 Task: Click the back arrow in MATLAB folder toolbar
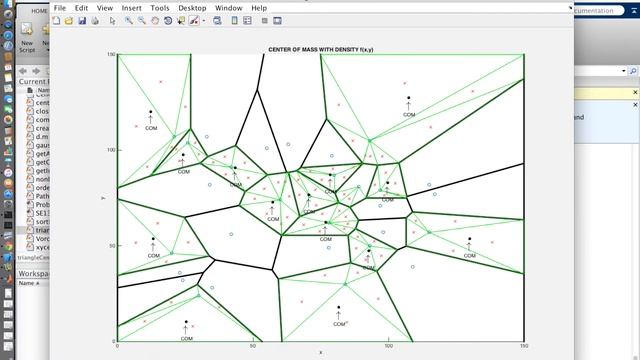pos(23,71)
